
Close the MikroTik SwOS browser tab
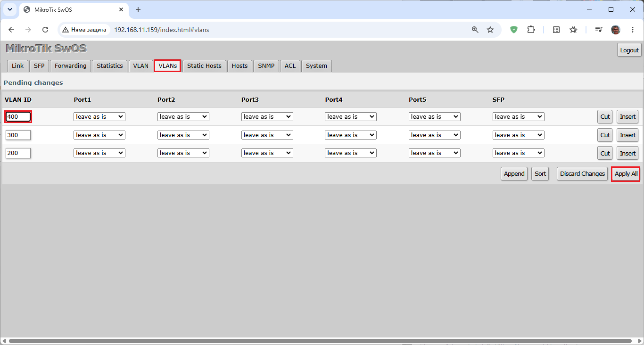(x=122, y=9)
